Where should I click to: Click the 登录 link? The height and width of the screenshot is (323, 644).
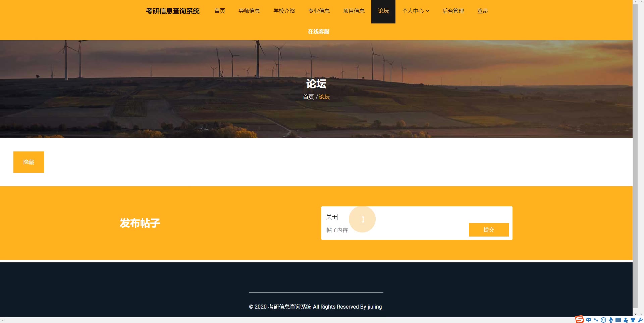pyautogui.click(x=483, y=11)
